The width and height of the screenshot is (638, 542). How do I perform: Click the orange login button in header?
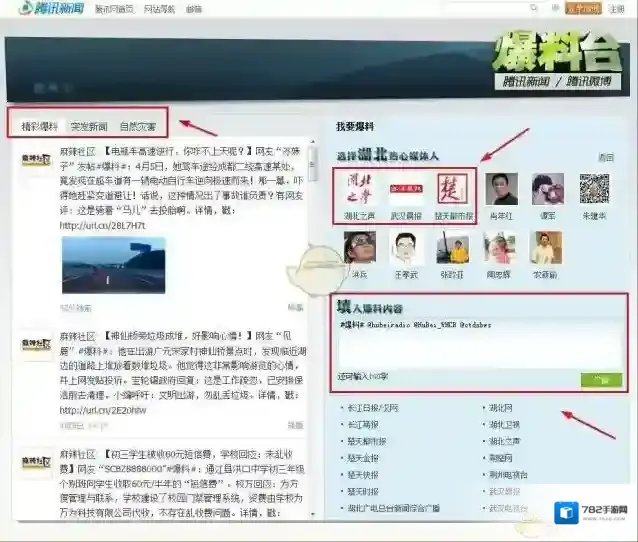(x=583, y=8)
